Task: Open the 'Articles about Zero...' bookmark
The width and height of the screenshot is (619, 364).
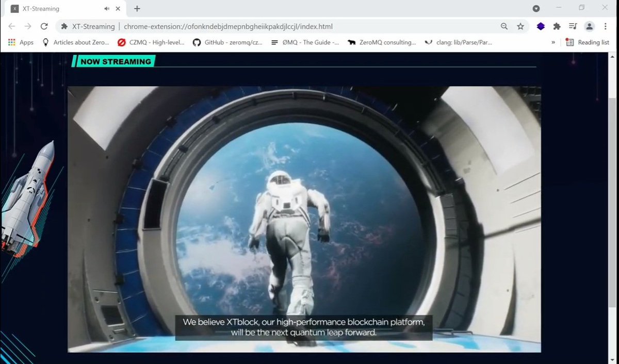Action: [x=75, y=42]
